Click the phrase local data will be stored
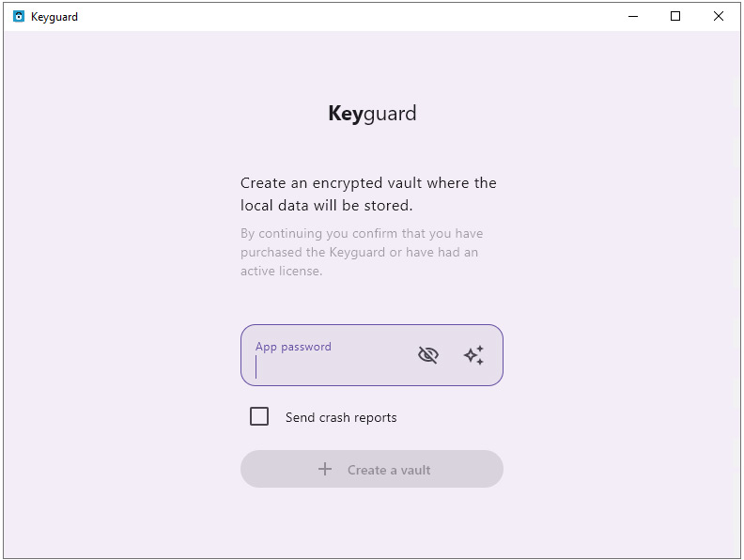This screenshot has width=744, height=560. pyautogui.click(x=327, y=206)
